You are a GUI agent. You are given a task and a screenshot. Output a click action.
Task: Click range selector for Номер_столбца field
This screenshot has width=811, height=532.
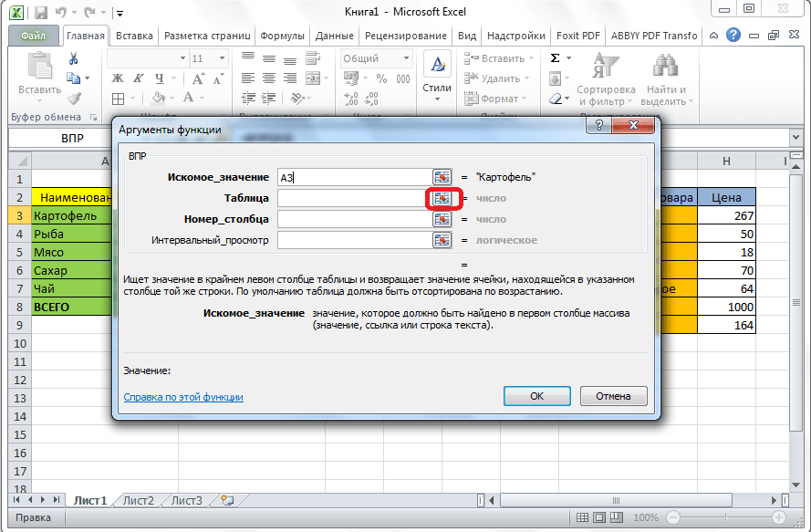click(442, 219)
